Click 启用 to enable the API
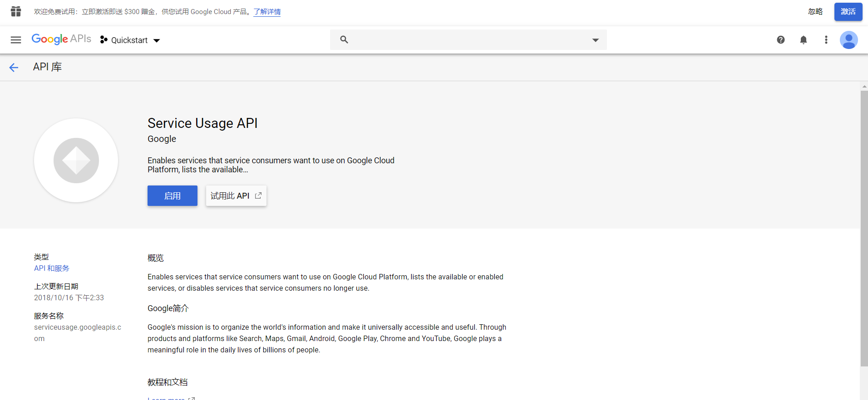868x400 pixels. coord(173,196)
